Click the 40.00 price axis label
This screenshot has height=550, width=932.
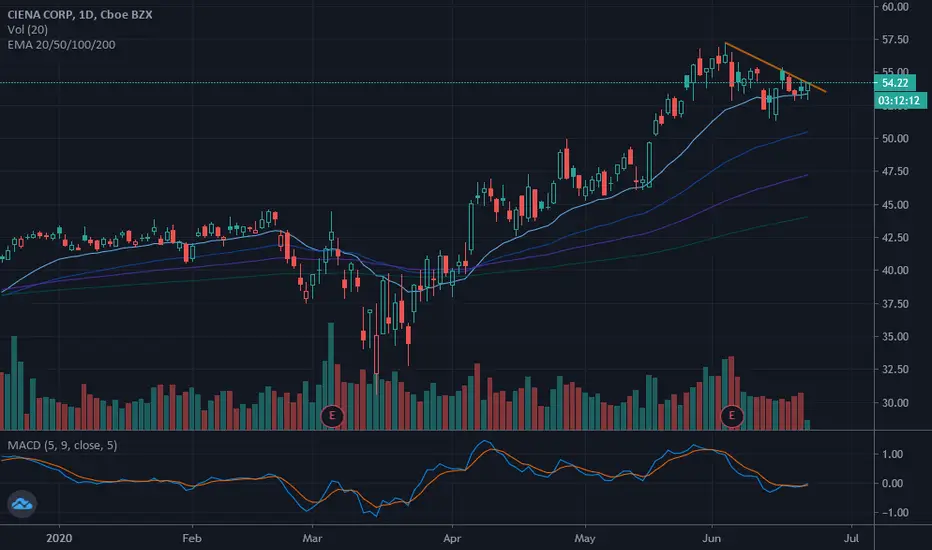click(895, 271)
